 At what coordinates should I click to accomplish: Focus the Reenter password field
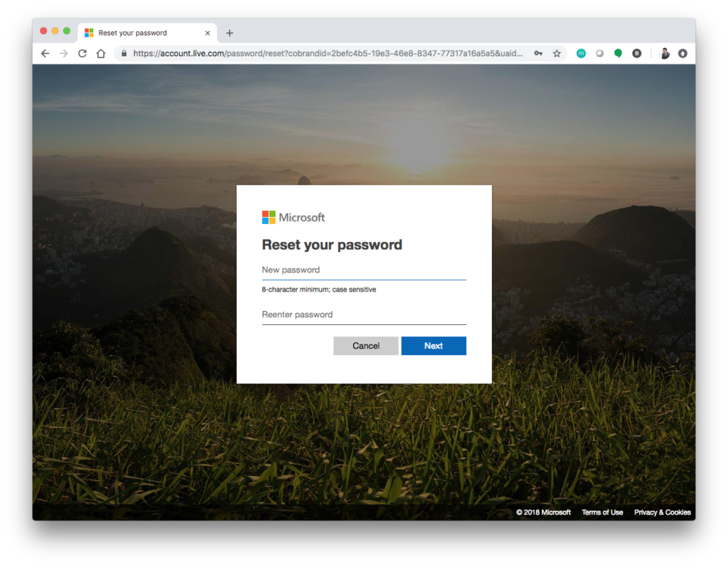(x=363, y=315)
